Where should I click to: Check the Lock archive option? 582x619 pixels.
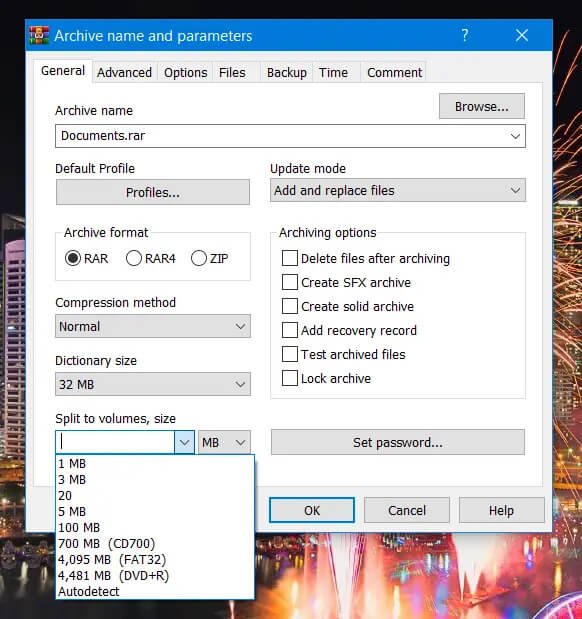tap(290, 378)
